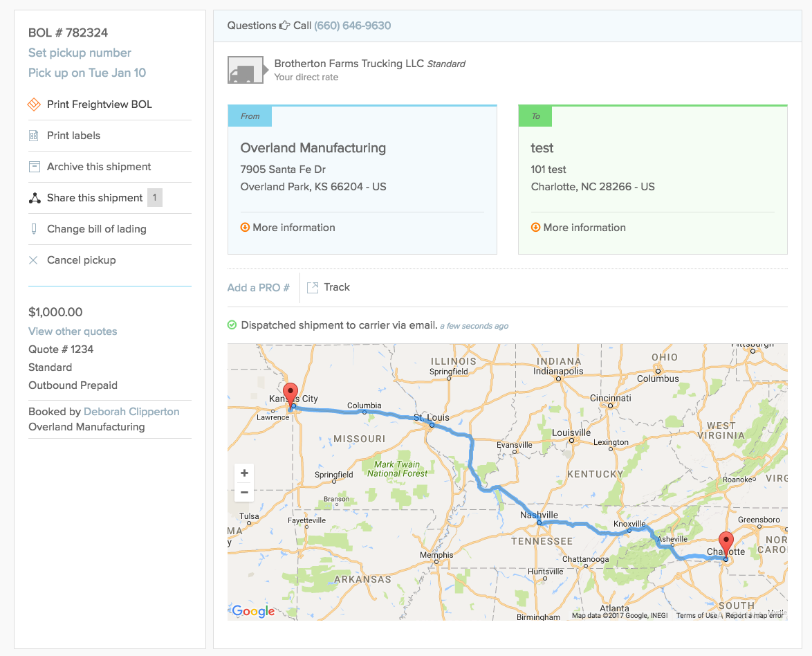Click the Cancel pickup X icon

[33, 260]
